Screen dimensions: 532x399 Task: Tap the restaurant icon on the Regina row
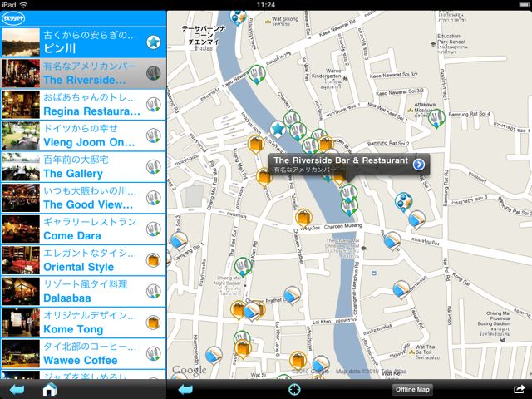pos(153,105)
